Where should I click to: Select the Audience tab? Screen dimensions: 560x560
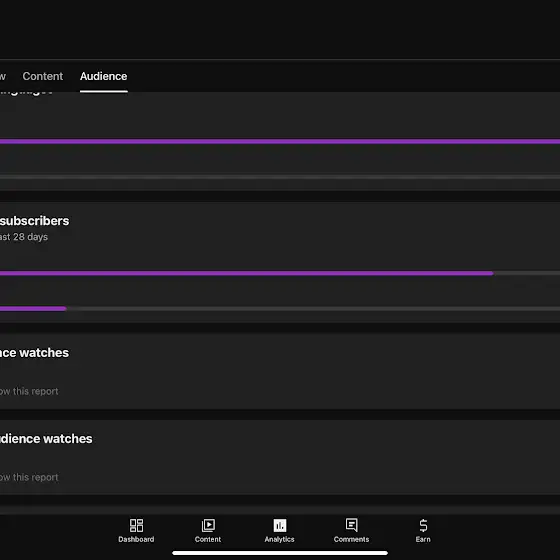point(104,76)
